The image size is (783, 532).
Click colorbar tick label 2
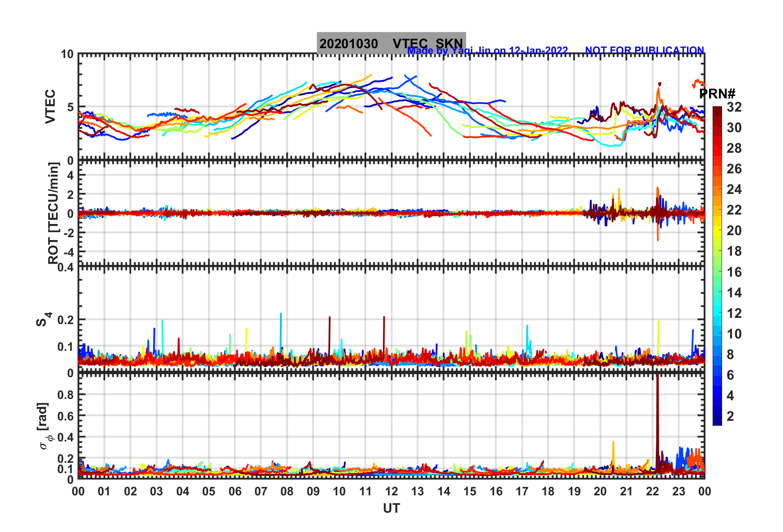point(730,416)
